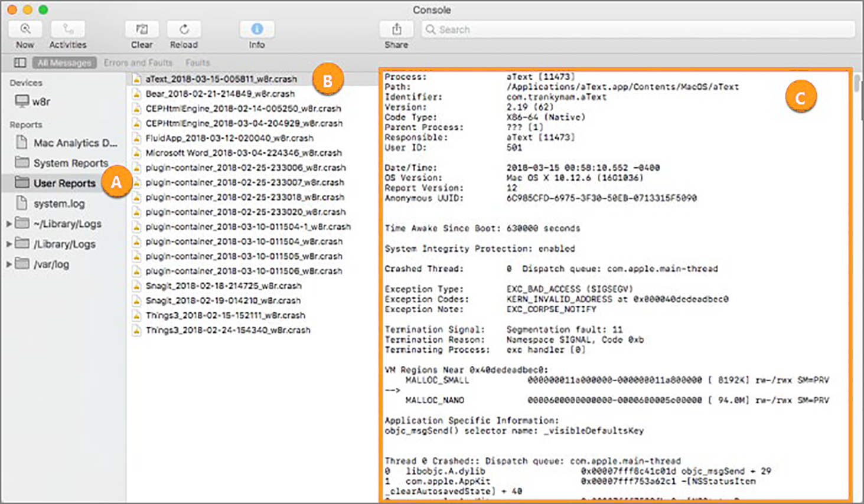Switch to the Faults filter
This screenshot has width=864, height=504.
(197, 63)
